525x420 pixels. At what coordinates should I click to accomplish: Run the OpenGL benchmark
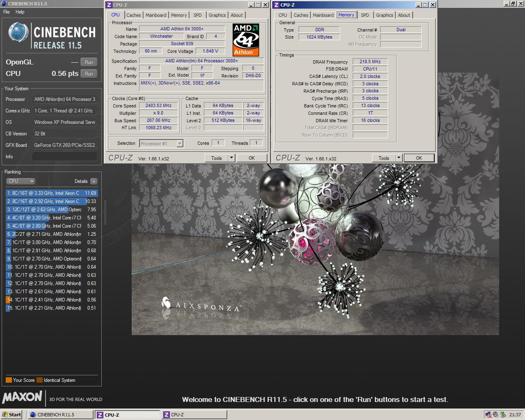point(89,62)
